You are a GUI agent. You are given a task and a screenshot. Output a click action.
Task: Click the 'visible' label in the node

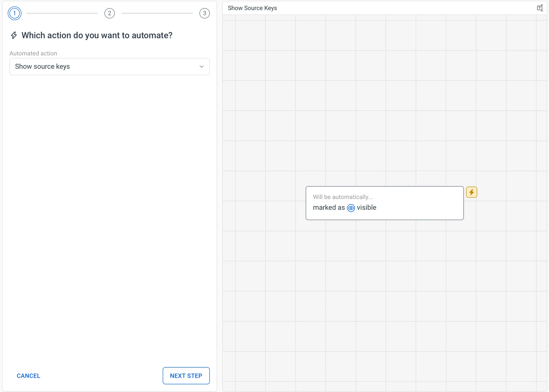366,208
